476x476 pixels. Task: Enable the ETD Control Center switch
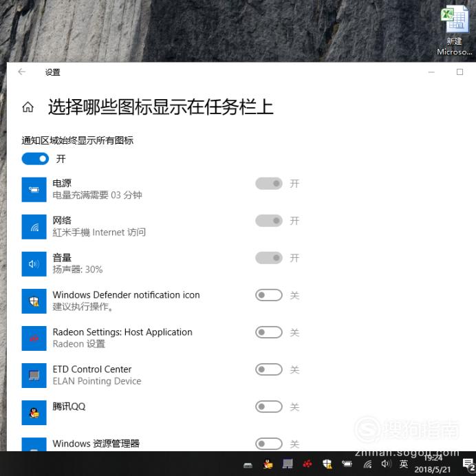[x=269, y=369]
